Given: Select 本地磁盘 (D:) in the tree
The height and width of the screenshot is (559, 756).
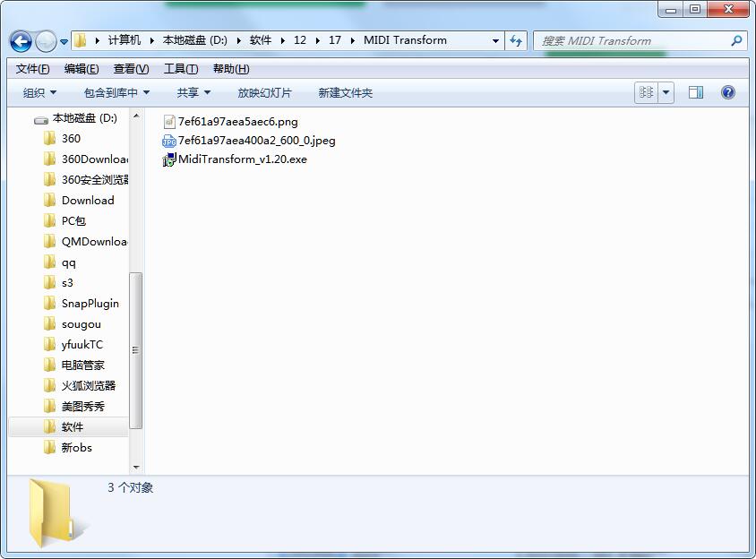Looking at the screenshot, I should pyautogui.click(x=84, y=118).
